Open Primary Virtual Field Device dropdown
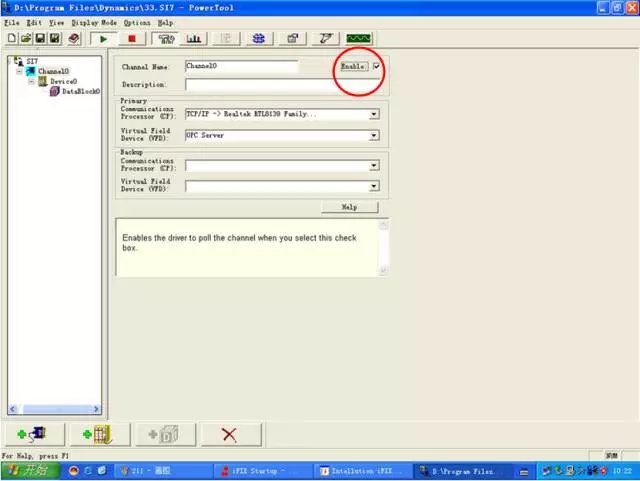The image size is (640, 481). tap(374, 135)
